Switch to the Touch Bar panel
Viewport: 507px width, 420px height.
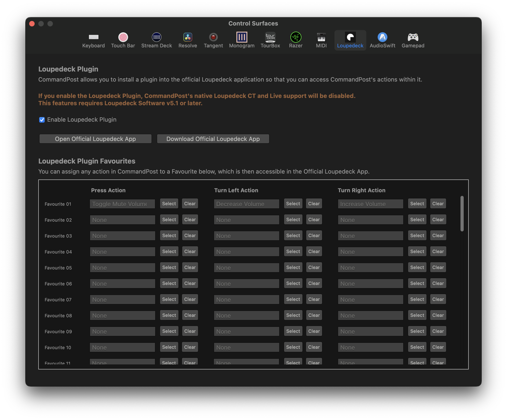tap(123, 40)
